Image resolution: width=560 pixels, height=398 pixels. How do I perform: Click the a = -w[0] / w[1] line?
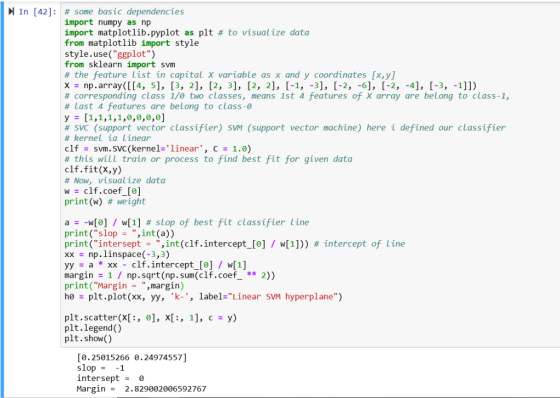pyautogui.click(x=187, y=223)
